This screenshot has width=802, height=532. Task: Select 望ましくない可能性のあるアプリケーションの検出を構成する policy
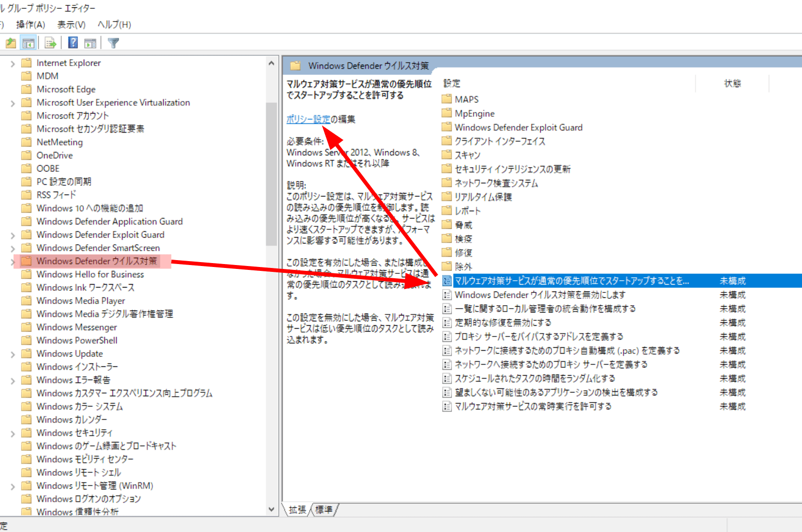pos(556,392)
